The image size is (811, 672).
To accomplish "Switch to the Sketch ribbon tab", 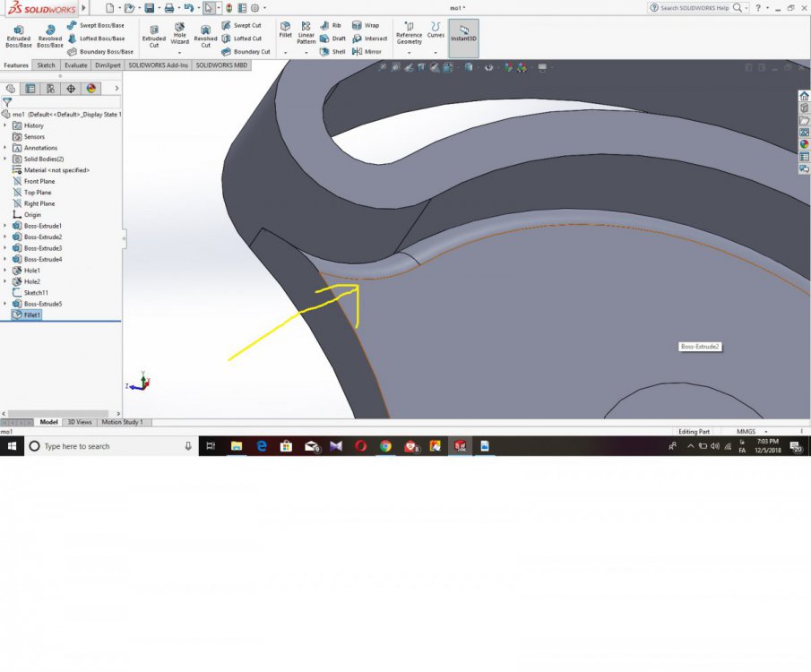I will tap(46, 65).
